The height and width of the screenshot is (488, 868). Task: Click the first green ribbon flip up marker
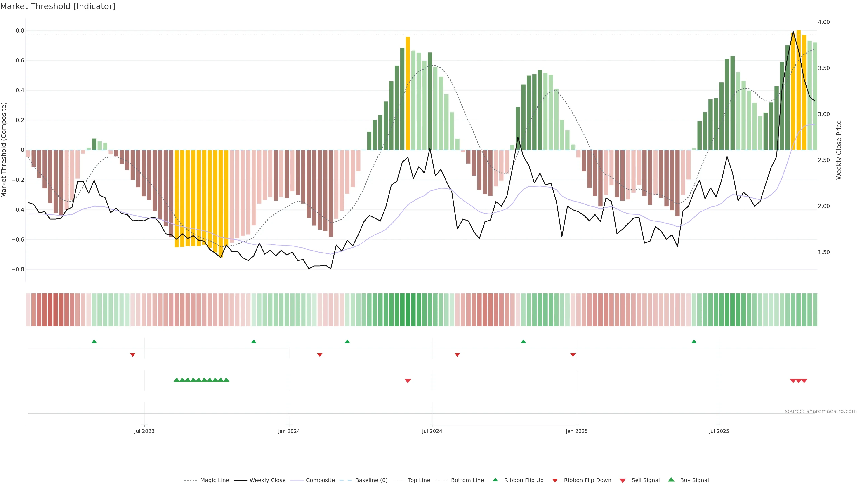pos(94,342)
